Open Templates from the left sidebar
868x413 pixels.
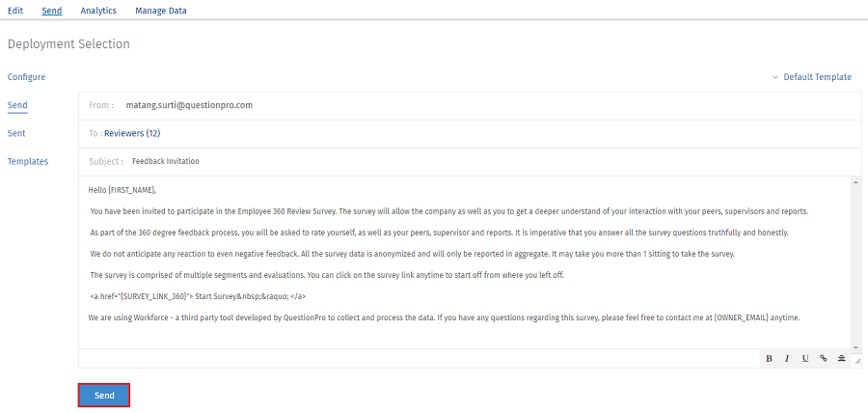point(28,161)
